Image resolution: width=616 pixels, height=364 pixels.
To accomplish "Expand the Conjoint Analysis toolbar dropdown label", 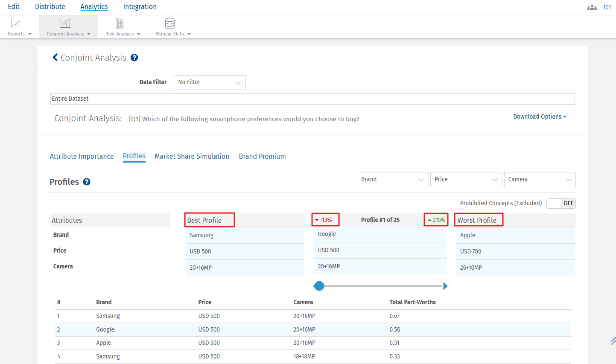I will tap(69, 34).
